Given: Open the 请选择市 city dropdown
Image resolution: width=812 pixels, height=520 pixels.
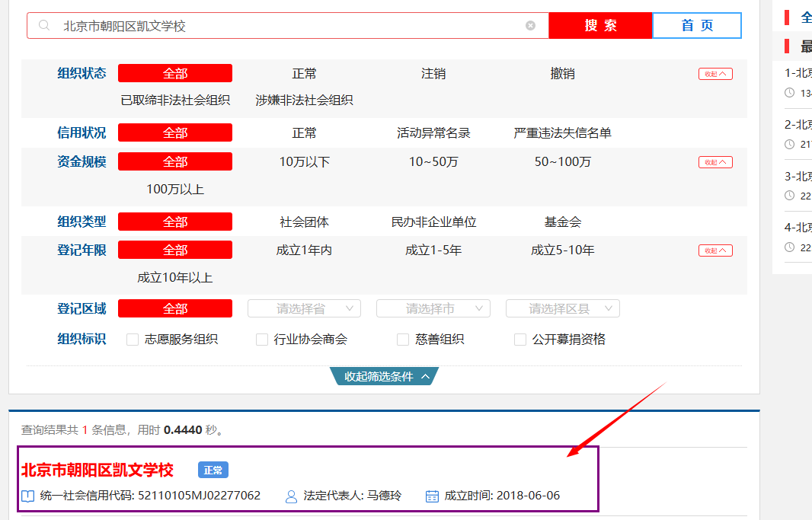Looking at the screenshot, I should point(433,308).
